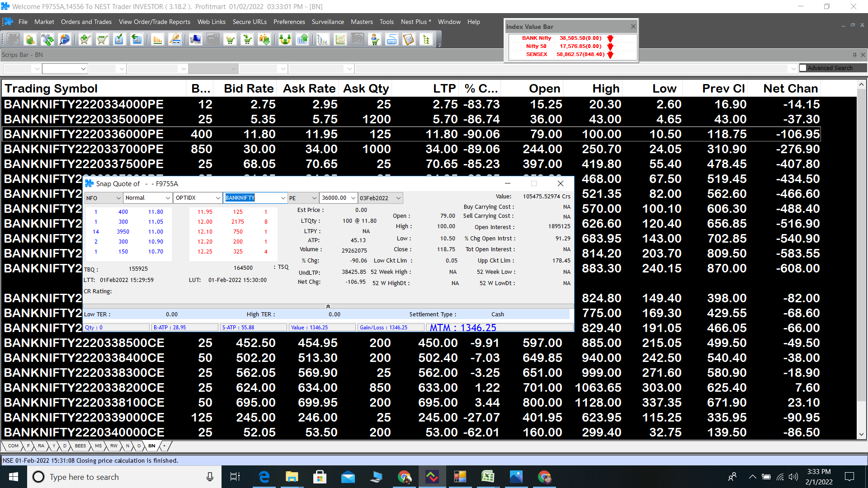Open the Nest Plus menu
Screen dimensions: 868x488
pos(416,22)
